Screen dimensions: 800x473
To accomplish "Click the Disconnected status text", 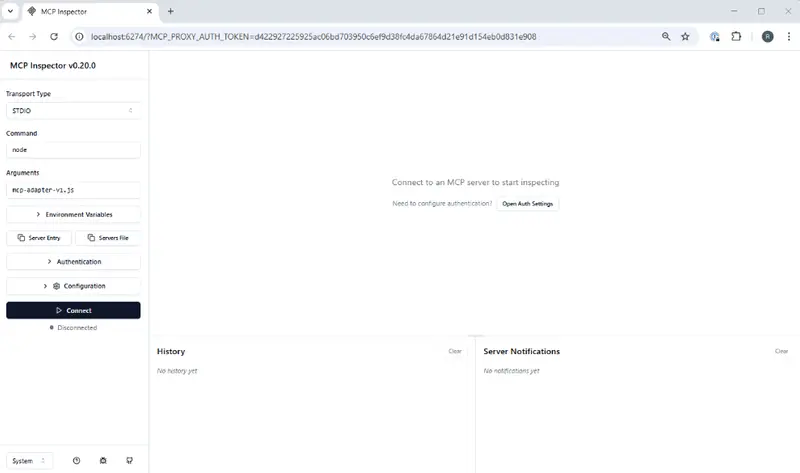I will pyautogui.click(x=77, y=328).
